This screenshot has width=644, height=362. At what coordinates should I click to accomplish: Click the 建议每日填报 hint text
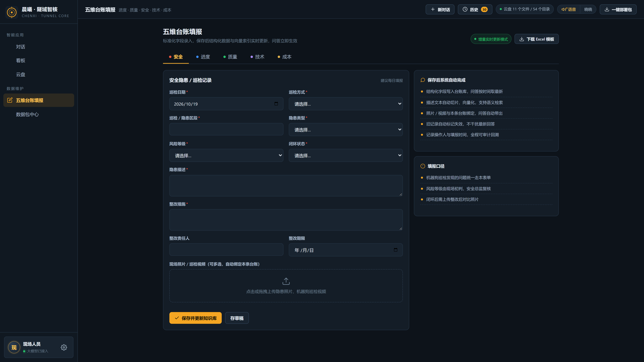(391, 80)
